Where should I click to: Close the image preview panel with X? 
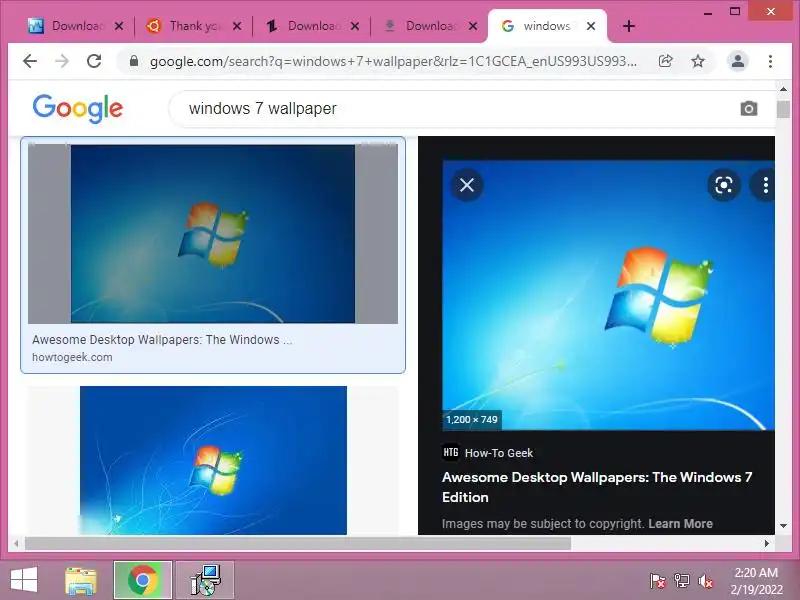[467, 185]
